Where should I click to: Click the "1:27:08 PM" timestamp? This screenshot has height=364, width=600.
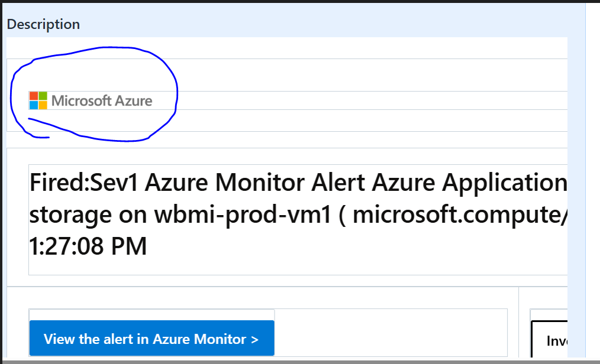point(88,246)
